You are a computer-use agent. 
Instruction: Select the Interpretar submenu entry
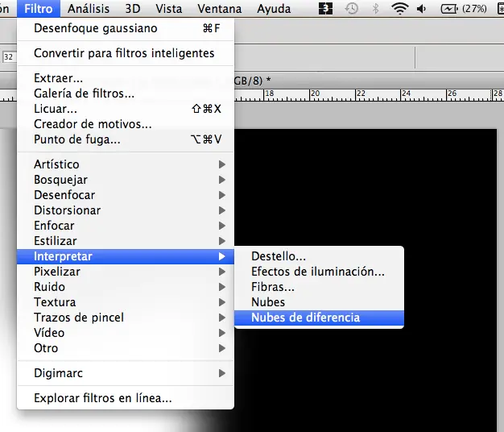coord(126,256)
